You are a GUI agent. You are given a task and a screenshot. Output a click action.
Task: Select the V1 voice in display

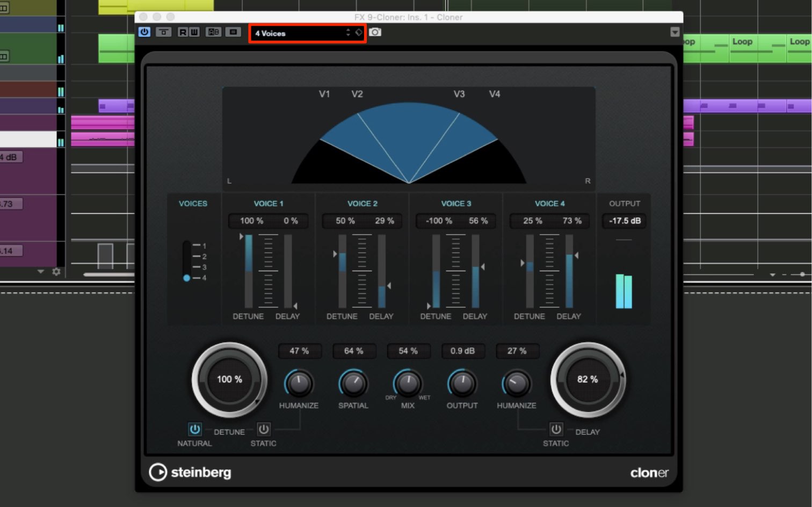tap(324, 94)
